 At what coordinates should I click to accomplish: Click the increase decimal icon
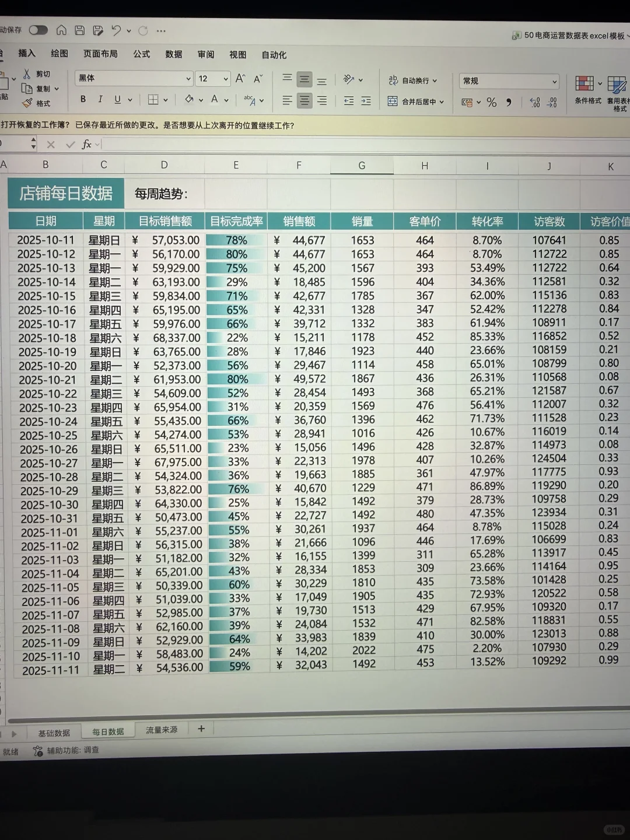point(535,103)
